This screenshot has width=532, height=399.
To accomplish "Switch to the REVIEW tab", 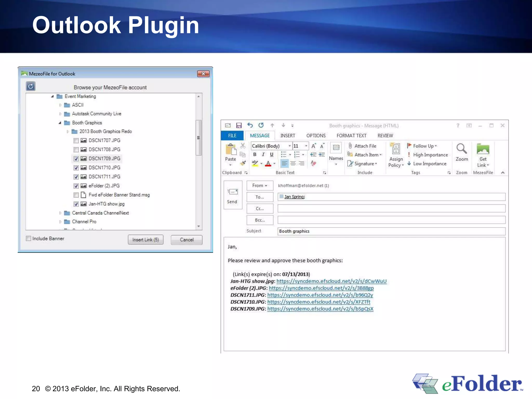I will [385, 136].
